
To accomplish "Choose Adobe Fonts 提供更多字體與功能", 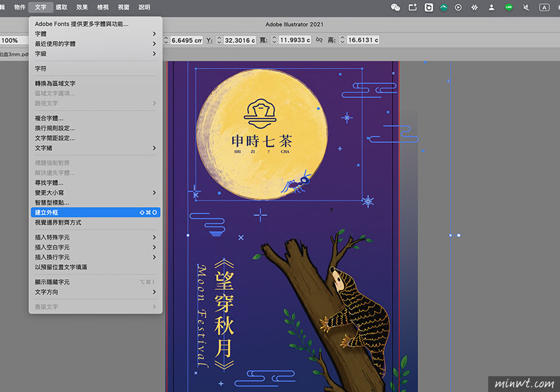I will 96,24.
